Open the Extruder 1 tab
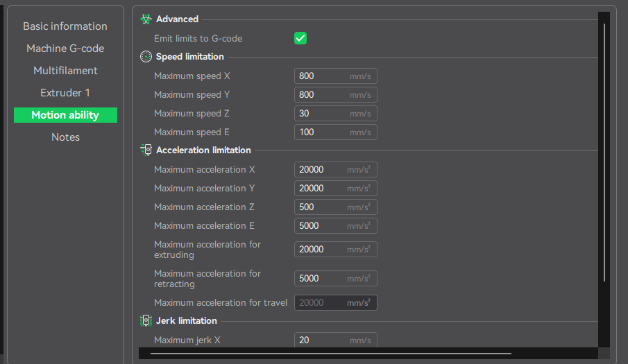 [x=65, y=93]
